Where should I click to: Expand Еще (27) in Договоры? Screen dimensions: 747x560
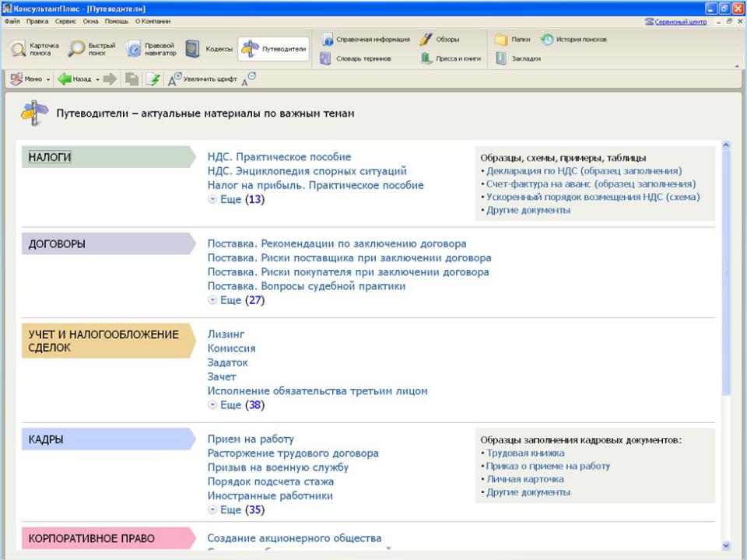click(x=237, y=300)
